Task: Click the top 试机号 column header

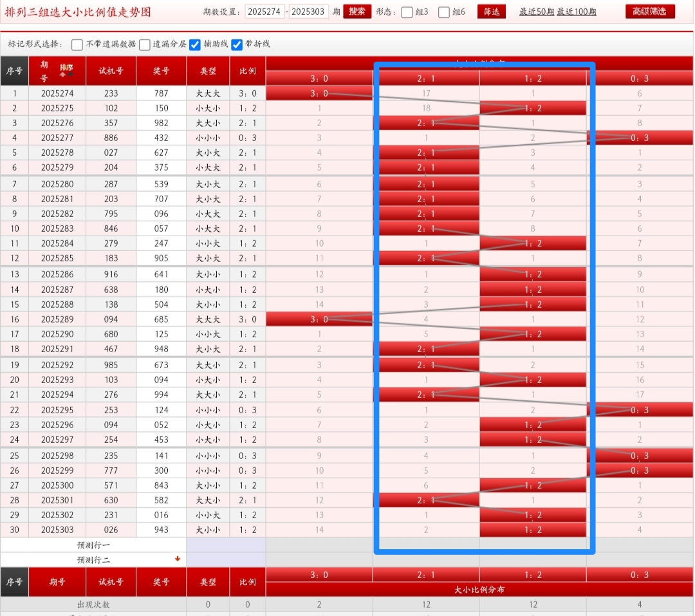Action: coord(111,71)
